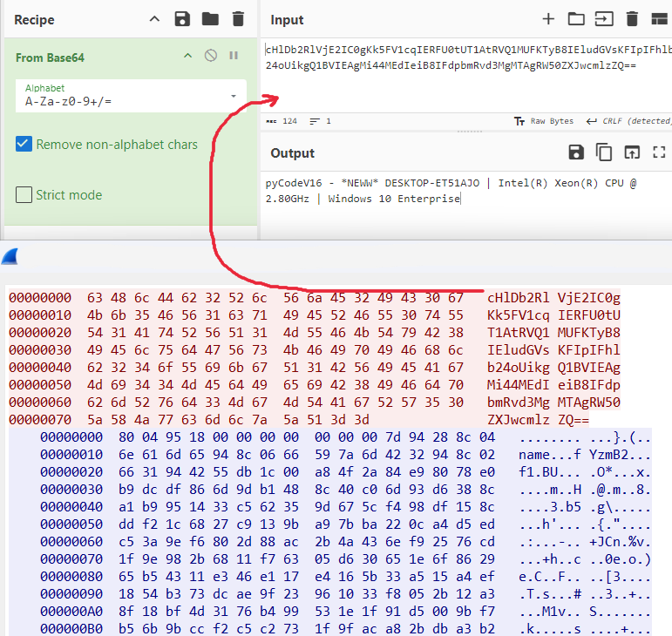Select the From Base64 operation title

tap(51, 58)
